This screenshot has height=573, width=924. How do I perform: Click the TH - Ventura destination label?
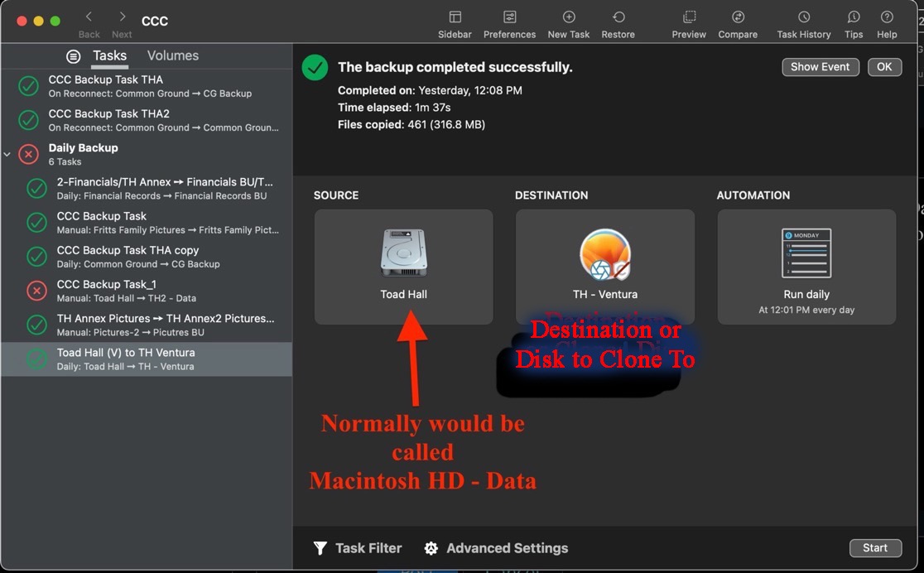tap(605, 294)
